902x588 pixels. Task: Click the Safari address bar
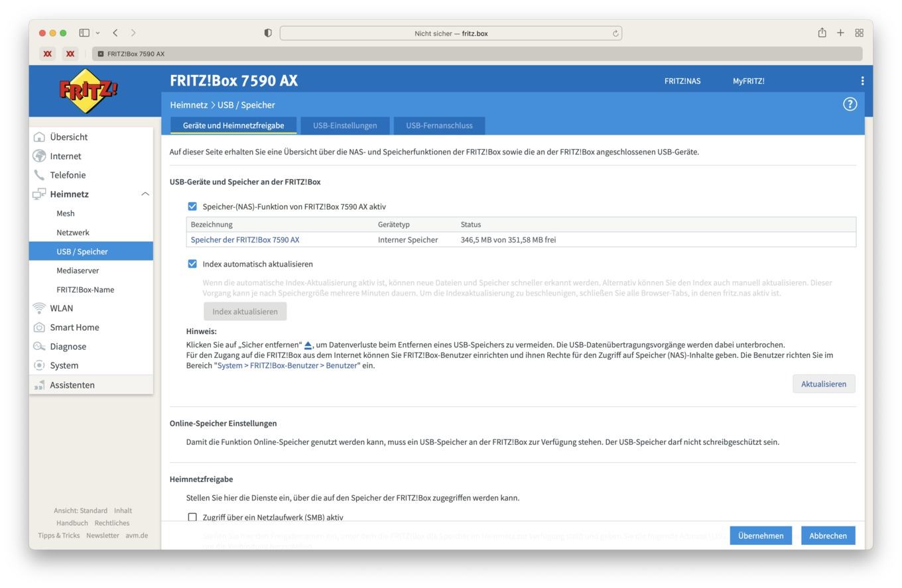(x=451, y=33)
